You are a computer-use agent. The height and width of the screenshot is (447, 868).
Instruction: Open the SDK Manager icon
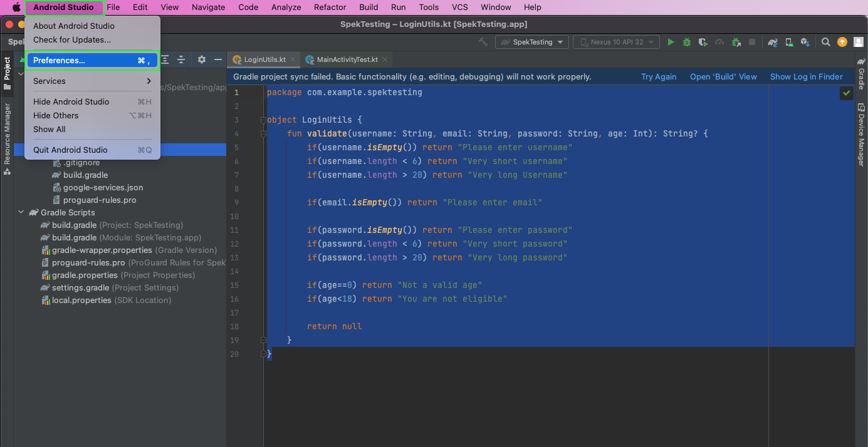(x=805, y=42)
